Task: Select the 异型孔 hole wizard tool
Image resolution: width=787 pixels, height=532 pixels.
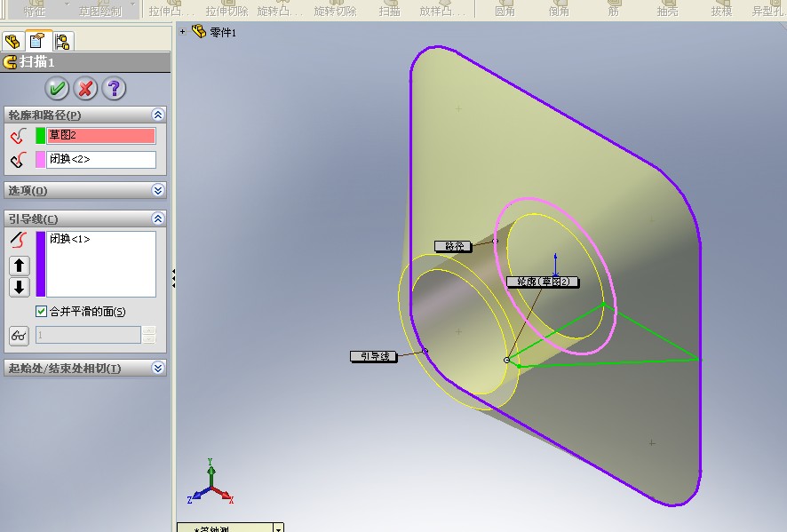Action: click(769, 11)
